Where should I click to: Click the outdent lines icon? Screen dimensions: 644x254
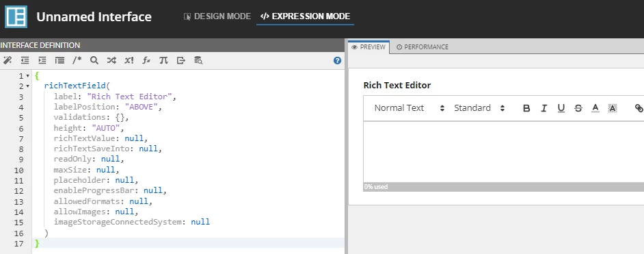pos(25,60)
